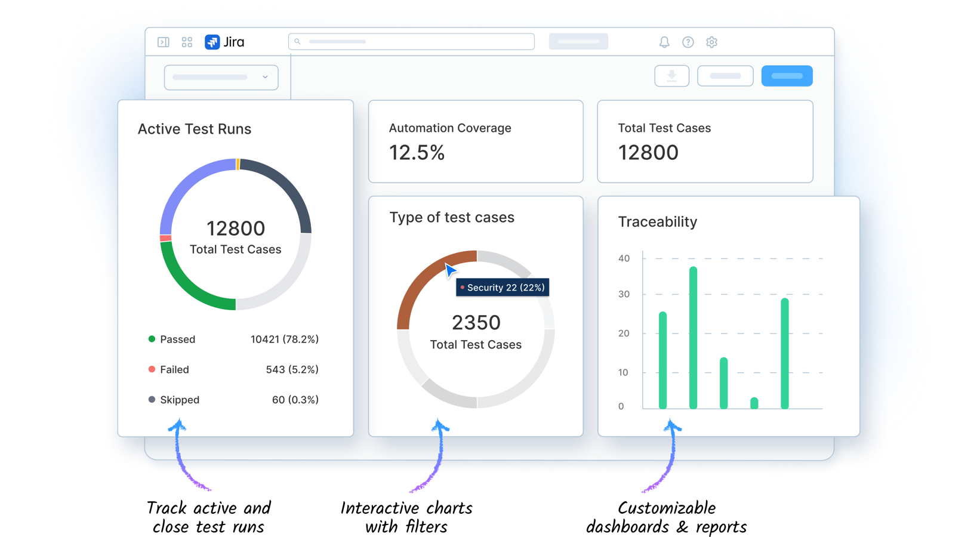The image size is (980, 537).
Task: Open settings with the gear icon
Action: [711, 42]
